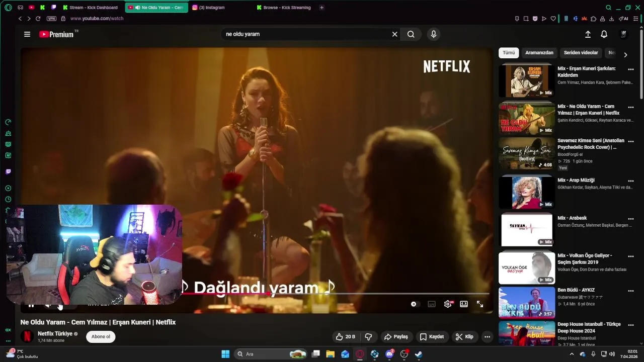
Task: Like the video (20 B)
Action: (x=345, y=337)
